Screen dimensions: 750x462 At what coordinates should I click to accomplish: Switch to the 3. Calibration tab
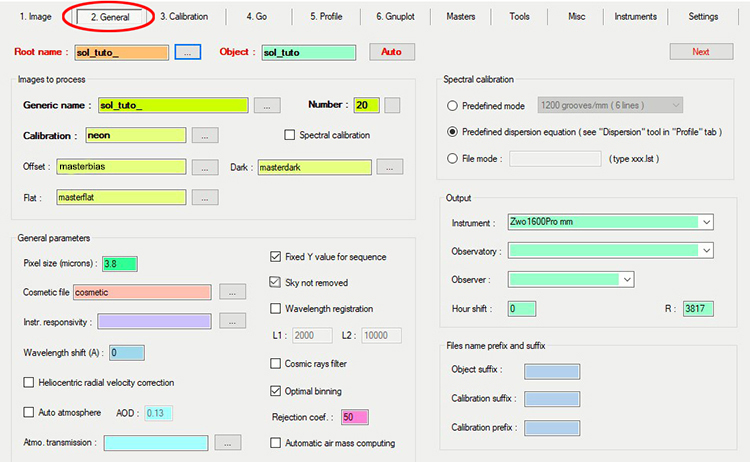[x=184, y=17]
